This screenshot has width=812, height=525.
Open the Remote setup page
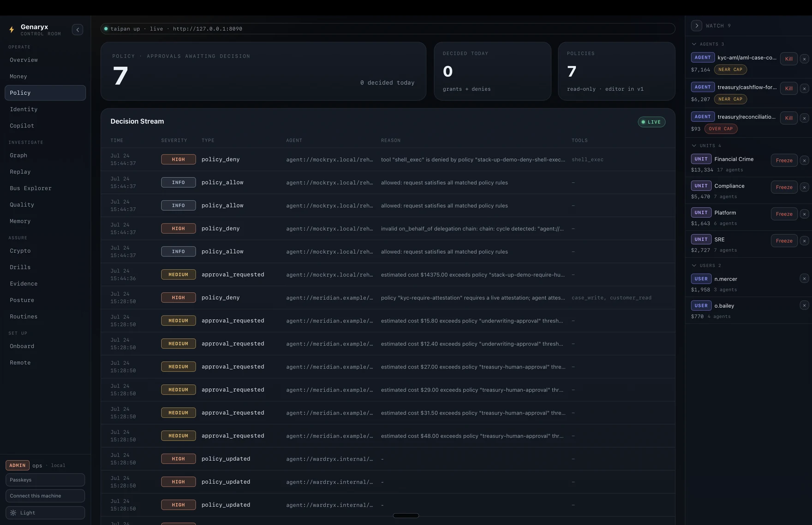click(45, 363)
